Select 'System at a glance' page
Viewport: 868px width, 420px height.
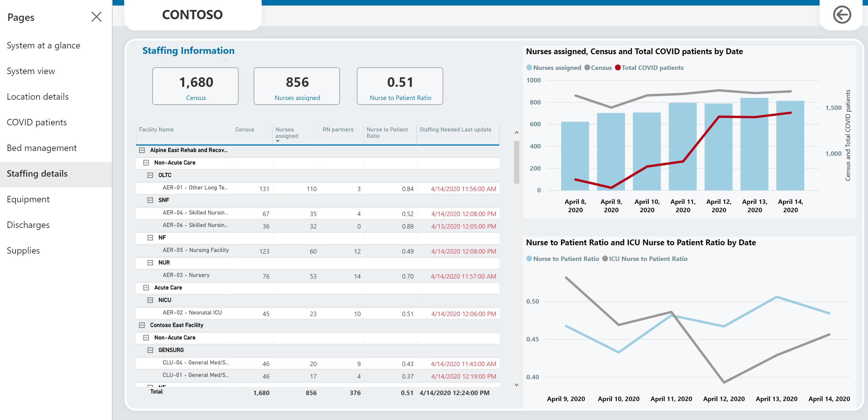point(44,46)
